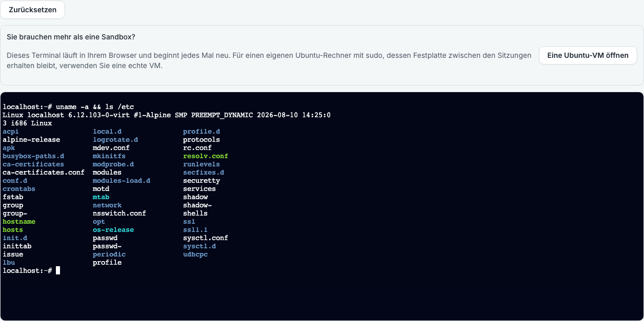Select 'alpine-release' in the listing
Viewport: 644px width, 321px height.
pyautogui.click(x=31, y=140)
